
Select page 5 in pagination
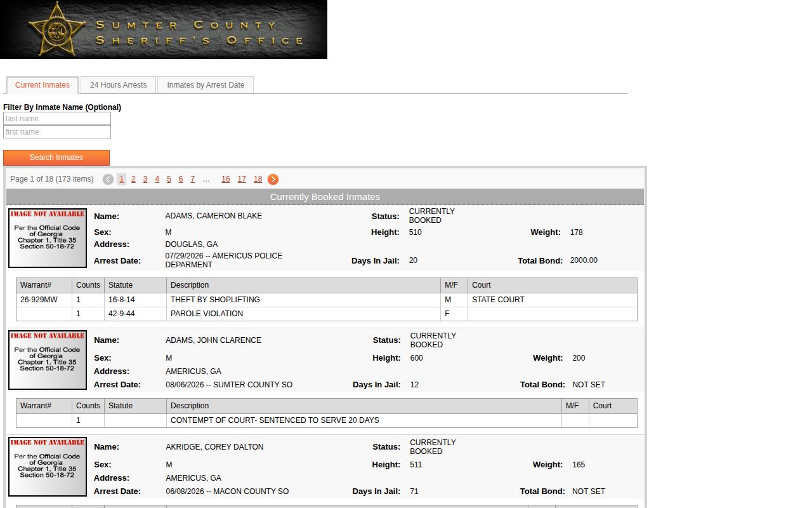(x=169, y=179)
